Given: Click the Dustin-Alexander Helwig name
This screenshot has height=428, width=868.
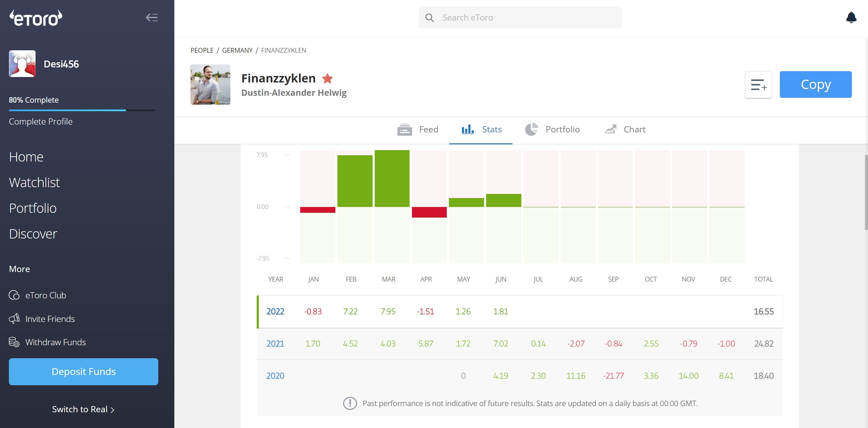Looking at the screenshot, I should tap(294, 93).
